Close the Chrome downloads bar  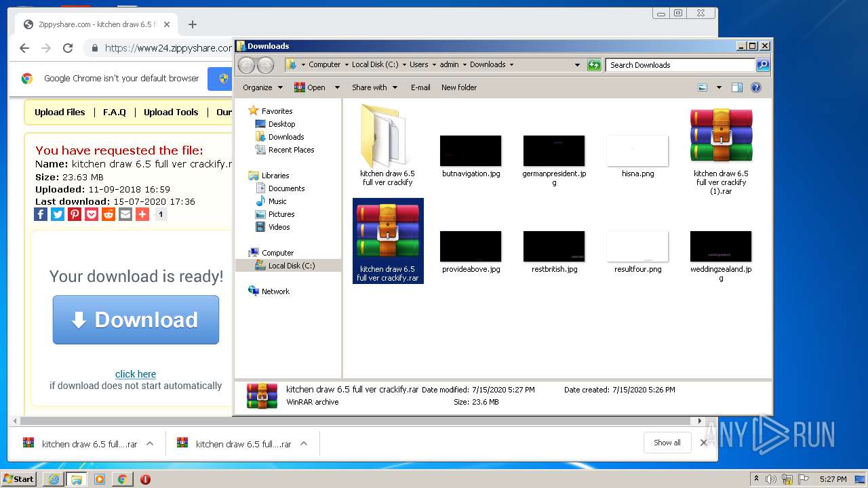click(704, 443)
